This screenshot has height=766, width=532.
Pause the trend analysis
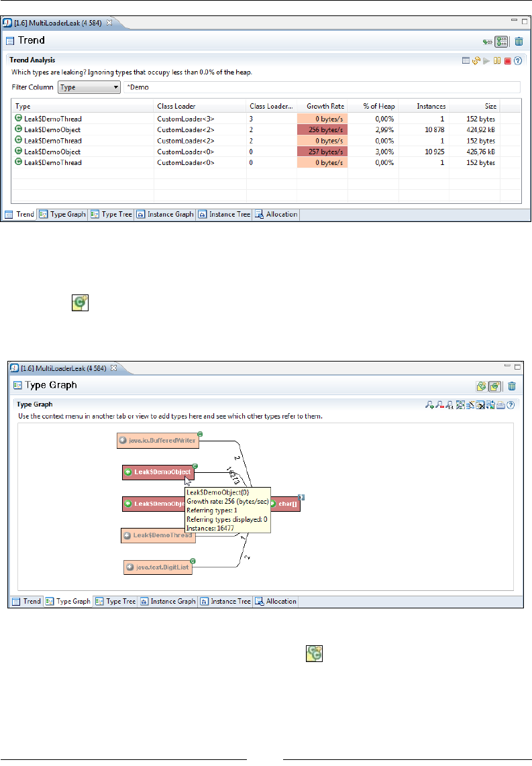[497, 60]
